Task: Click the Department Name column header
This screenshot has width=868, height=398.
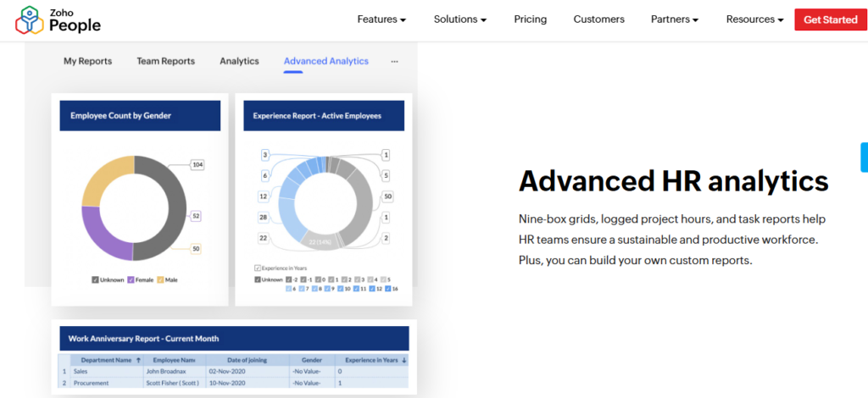Action: (106, 360)
